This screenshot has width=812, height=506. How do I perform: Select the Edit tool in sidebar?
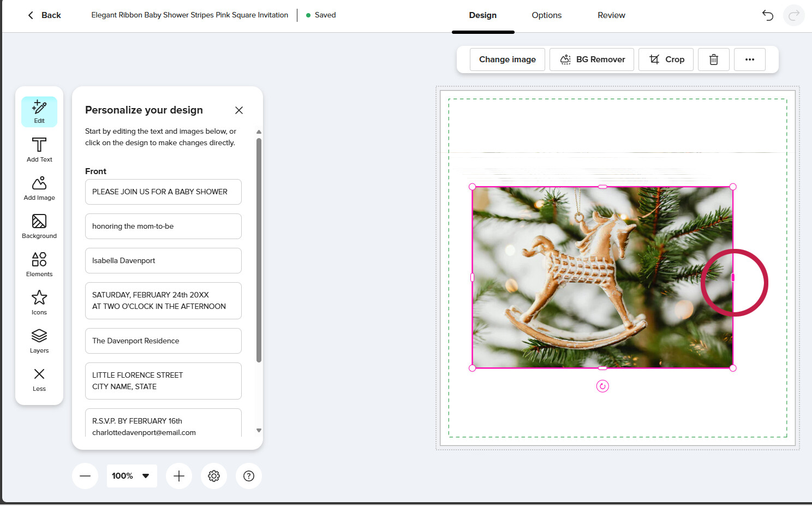[x=39, y=112]
